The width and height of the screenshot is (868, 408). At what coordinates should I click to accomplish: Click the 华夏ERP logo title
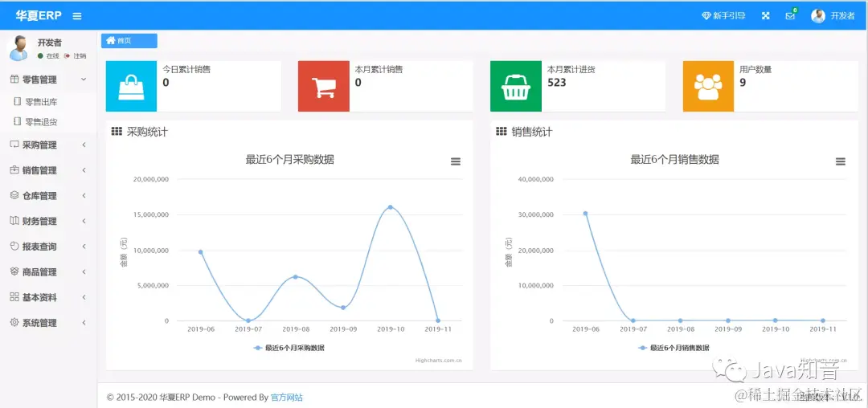tap(39, 16)
